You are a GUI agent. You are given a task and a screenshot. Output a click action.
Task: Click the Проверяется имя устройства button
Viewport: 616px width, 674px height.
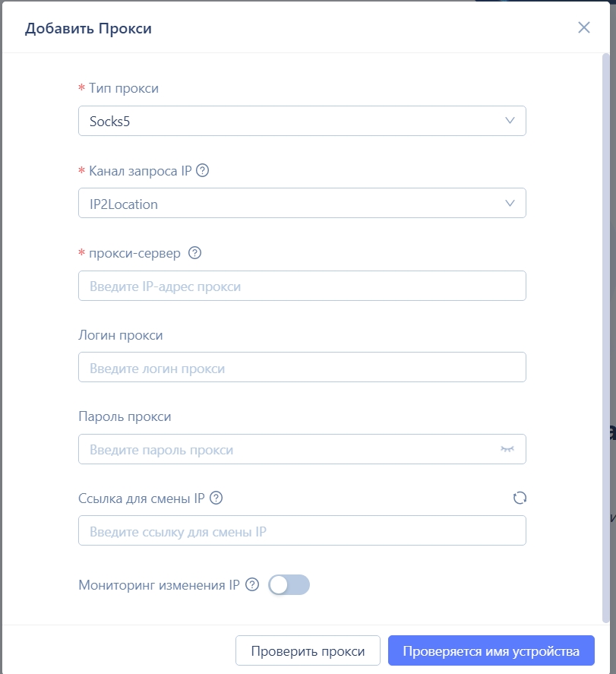(491, 650)
